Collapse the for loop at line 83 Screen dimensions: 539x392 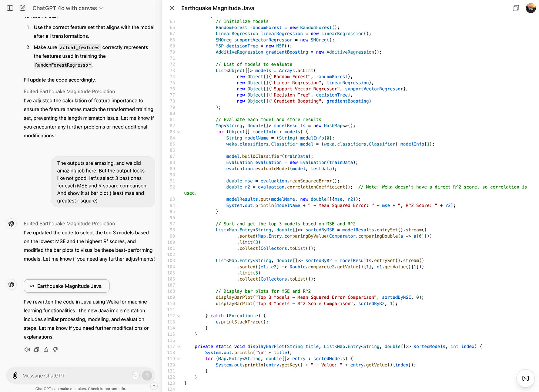[x=179, y=132]
